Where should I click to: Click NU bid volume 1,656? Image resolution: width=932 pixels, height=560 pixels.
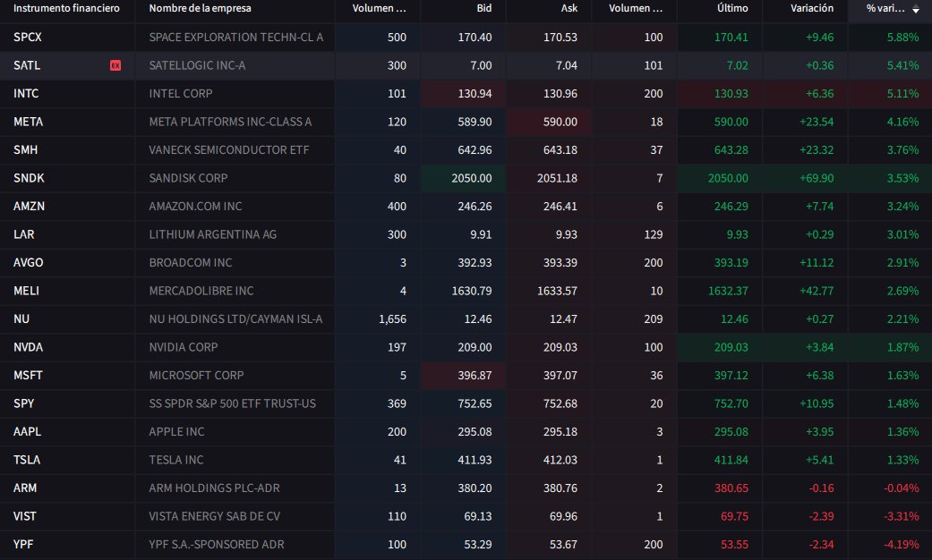392,318
